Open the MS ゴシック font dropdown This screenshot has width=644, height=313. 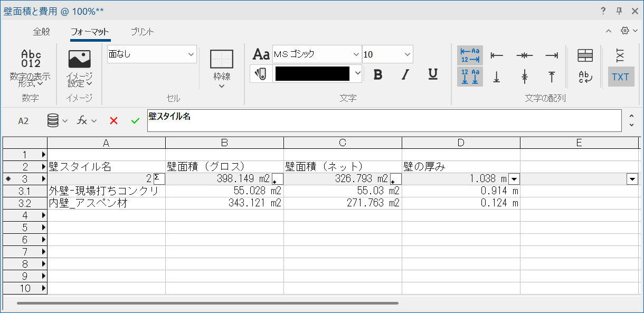click(x=316, y=54)
